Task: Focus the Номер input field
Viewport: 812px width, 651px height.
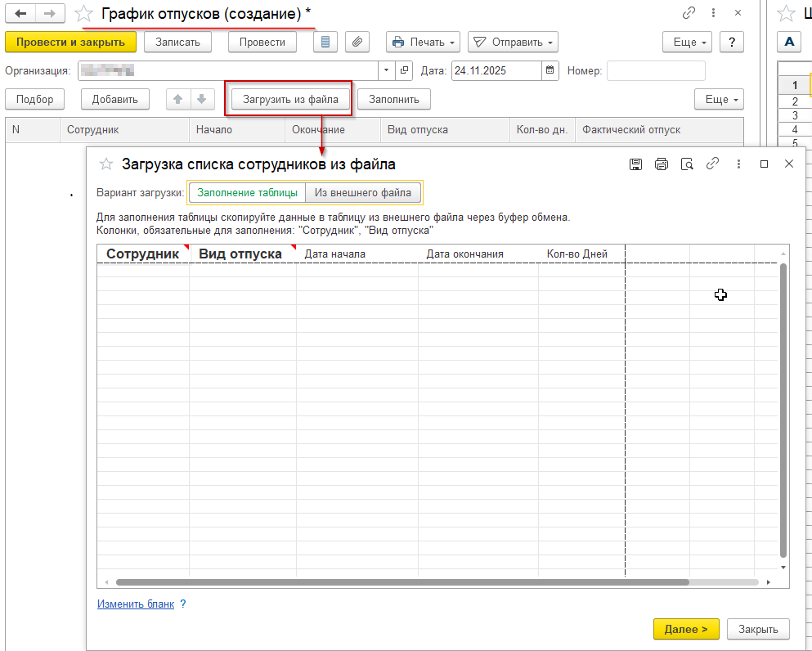Action: coord(656,70)
